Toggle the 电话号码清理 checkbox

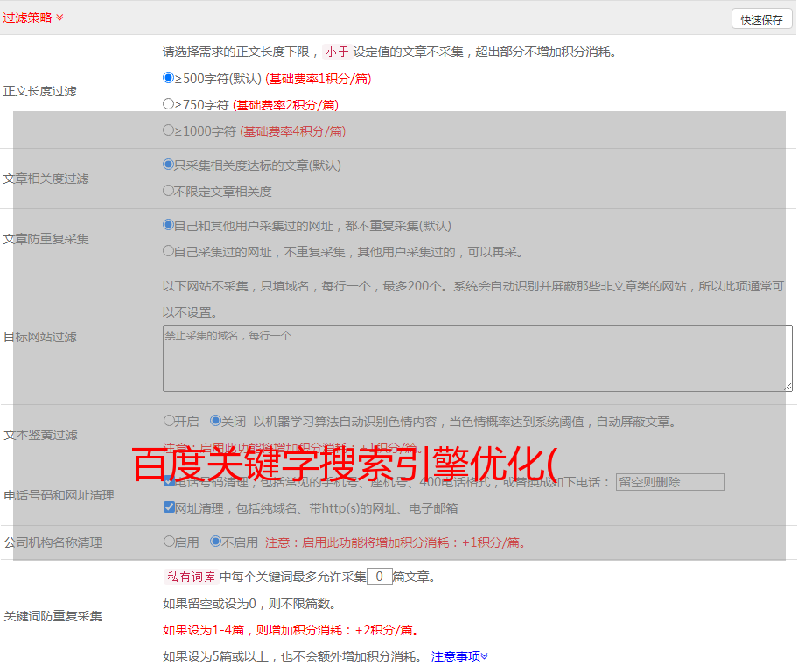169,481
